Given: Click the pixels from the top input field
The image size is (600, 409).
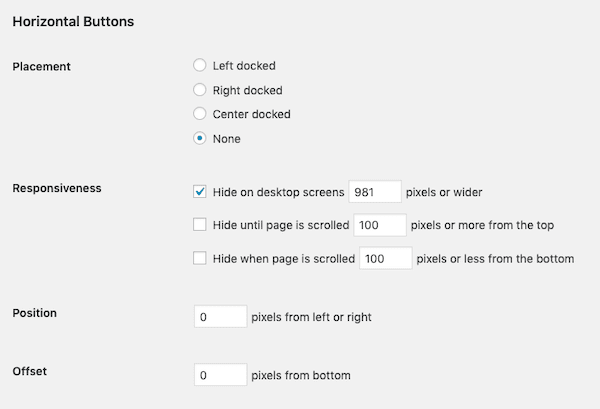Looking at the screenshot, I should (x=380, y=225).
